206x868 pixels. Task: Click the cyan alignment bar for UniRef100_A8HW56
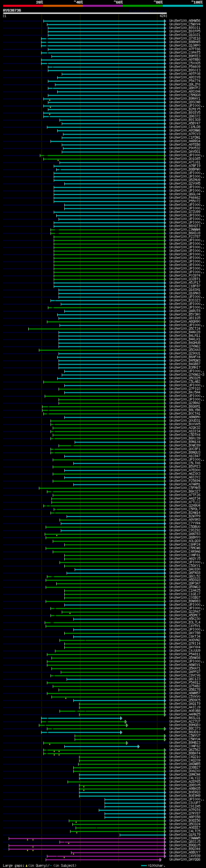click(105, 21)
